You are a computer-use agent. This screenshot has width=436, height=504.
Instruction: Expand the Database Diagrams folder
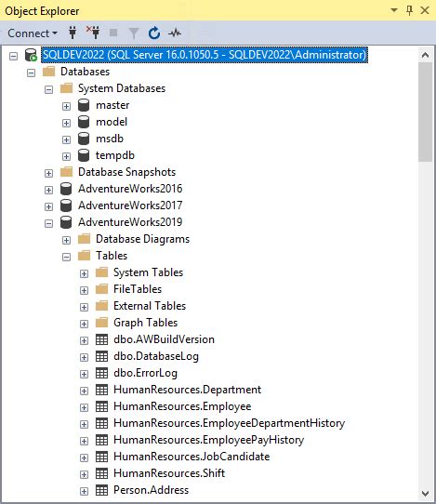(67, 240)
